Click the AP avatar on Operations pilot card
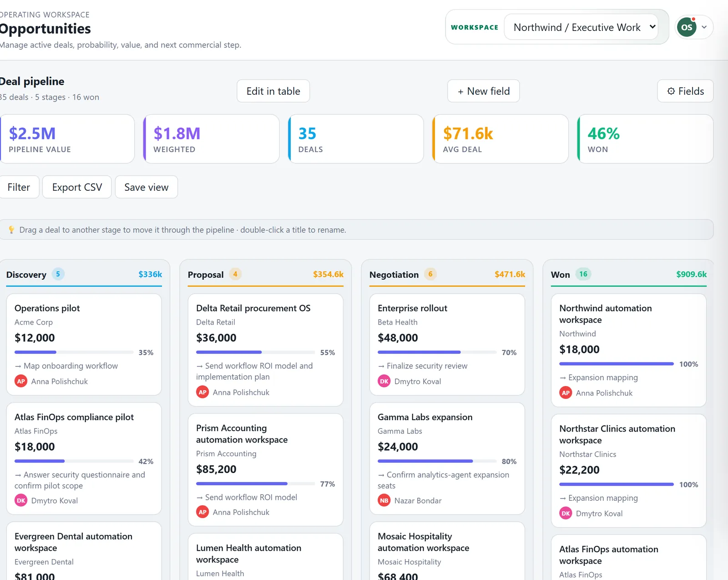 coord(21,381)
